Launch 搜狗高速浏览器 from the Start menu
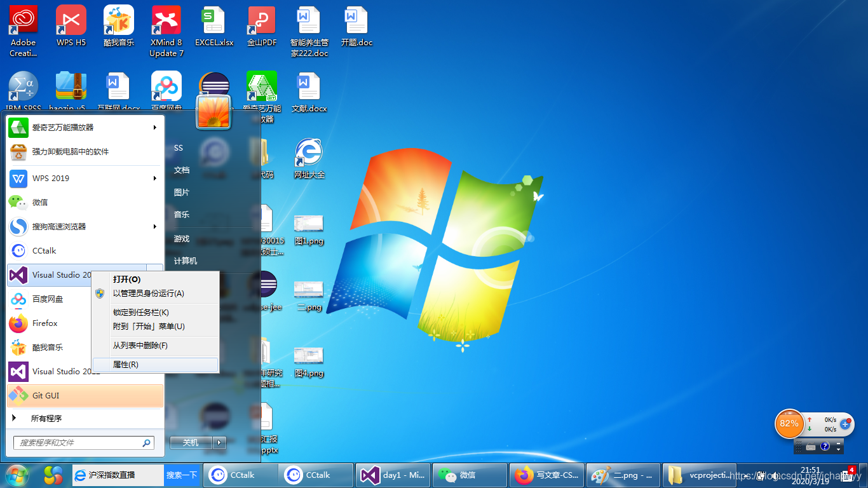 [x=85, y=226]
